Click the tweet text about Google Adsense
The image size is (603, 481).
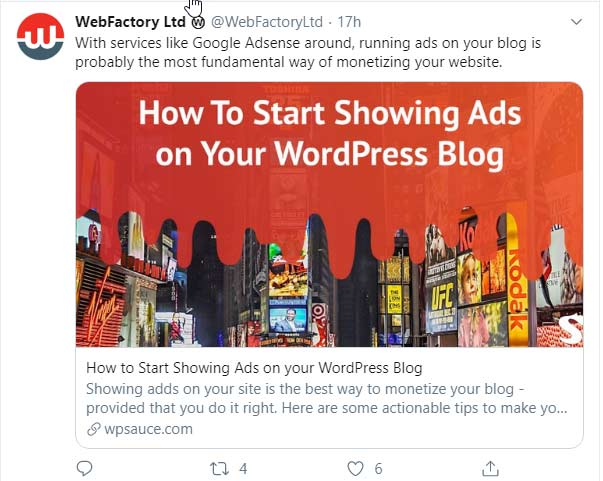click(308, 52)
